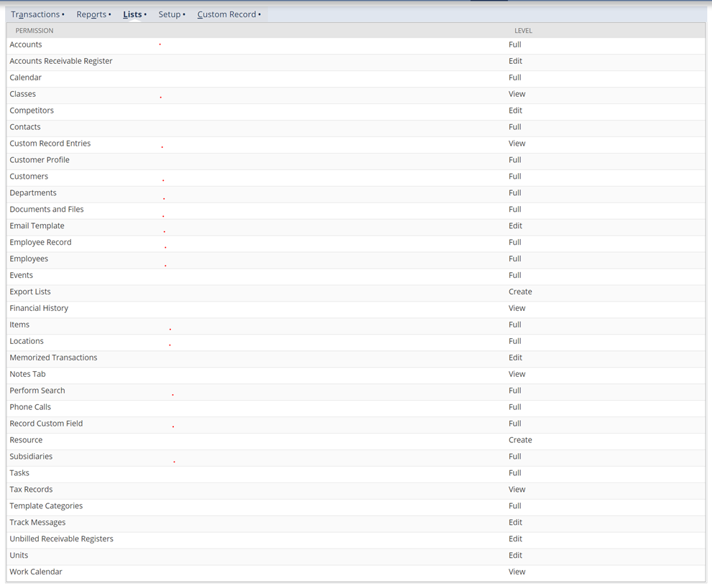Select Unbilled Receivable Registers permission

pyautogui.click(x=61, y=539)
